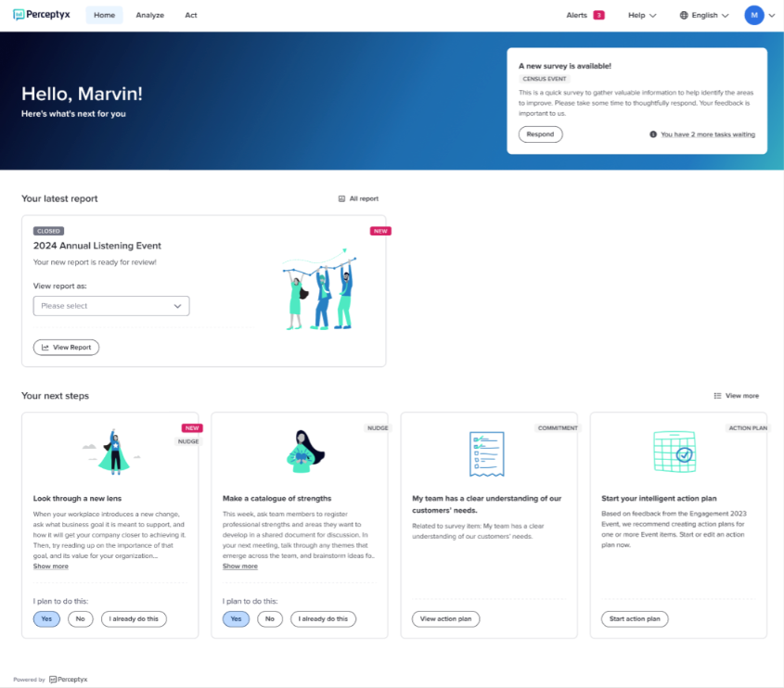Click the NEW badge on 'Look through a new lens'
The image size is (784, 688).
(192, 428)
